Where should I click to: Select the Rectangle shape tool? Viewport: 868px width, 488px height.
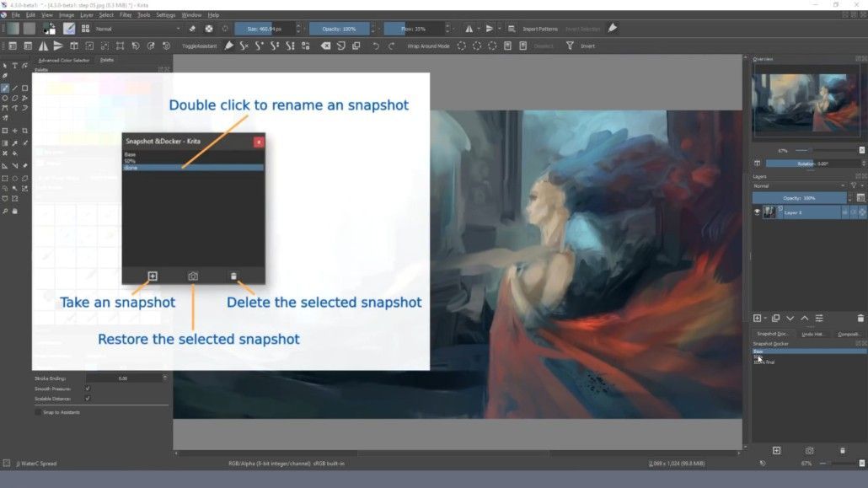[x=25, y=88]
